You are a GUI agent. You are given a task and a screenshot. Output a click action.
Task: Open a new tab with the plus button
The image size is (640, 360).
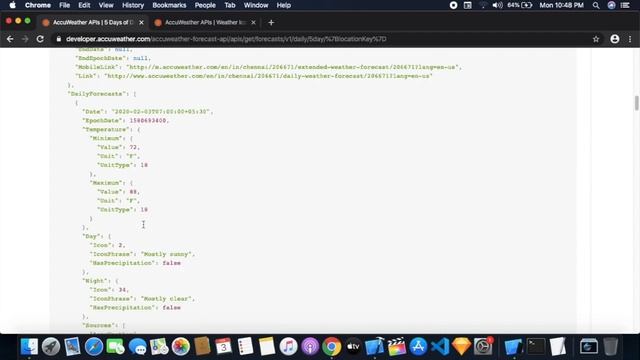tap(271, 22)
